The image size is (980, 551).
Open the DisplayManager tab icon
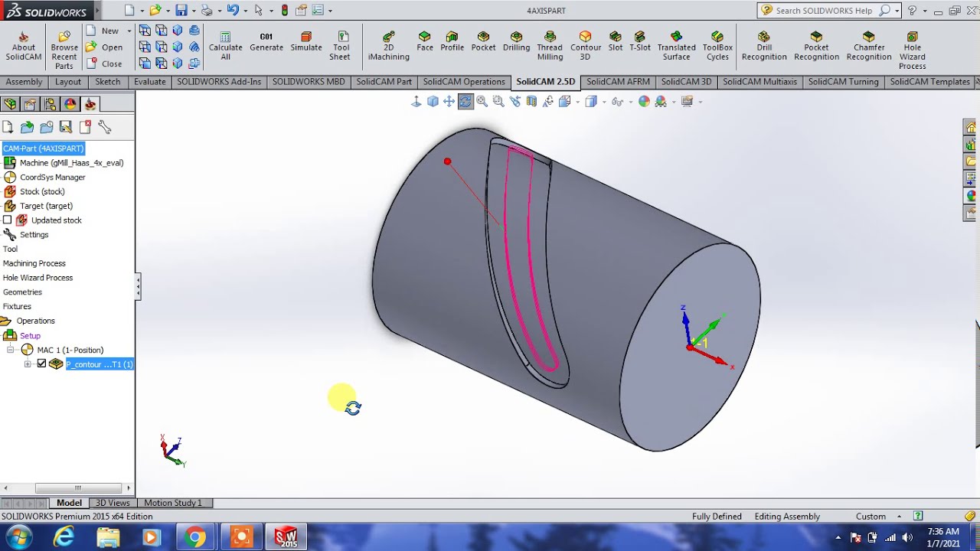click(70, 104)
